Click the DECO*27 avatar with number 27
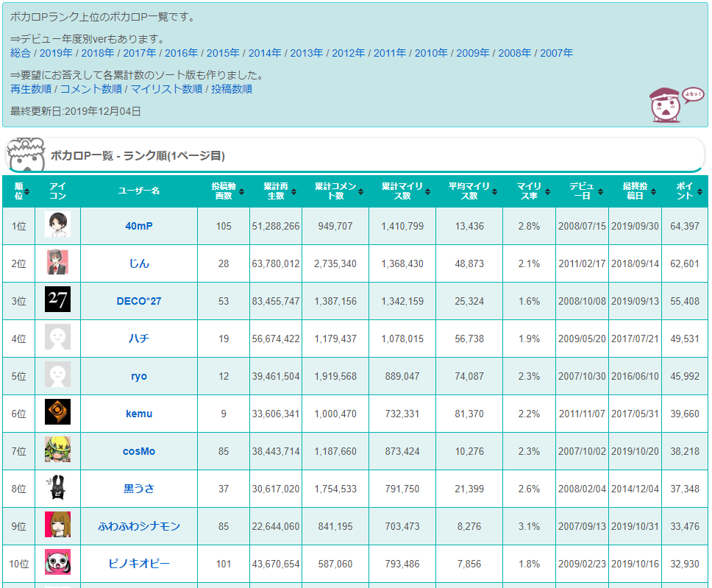Viewport: 712px width, 588px height. (x=57, y=300)
